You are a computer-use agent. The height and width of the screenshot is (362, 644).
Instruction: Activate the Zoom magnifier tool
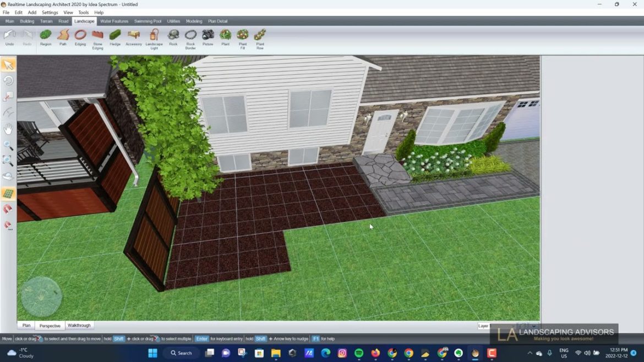(x=8, y=145)
